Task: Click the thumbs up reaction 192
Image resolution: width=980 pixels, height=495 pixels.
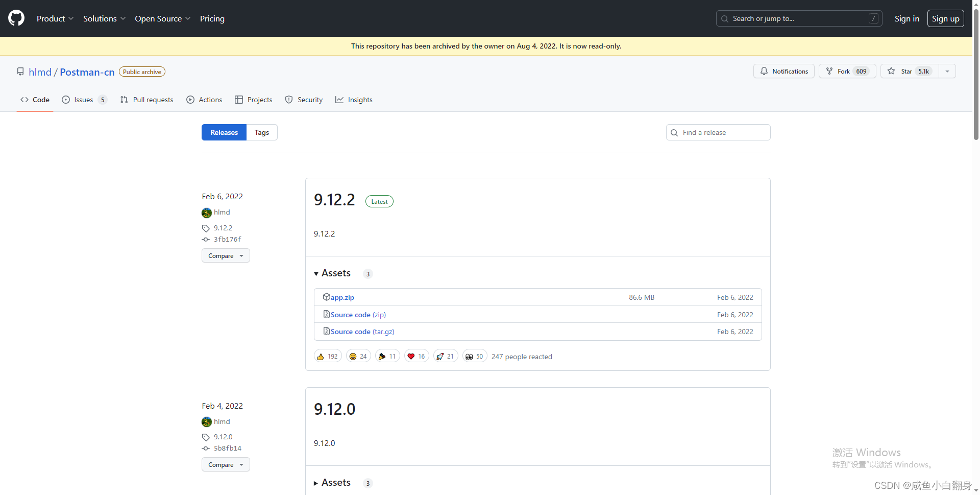Action: (328, 356)
